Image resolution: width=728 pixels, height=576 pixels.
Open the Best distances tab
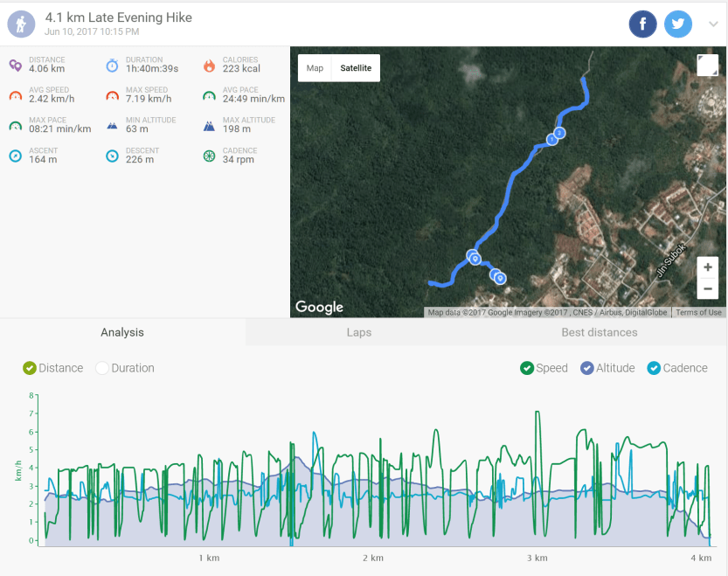point(599,332)
